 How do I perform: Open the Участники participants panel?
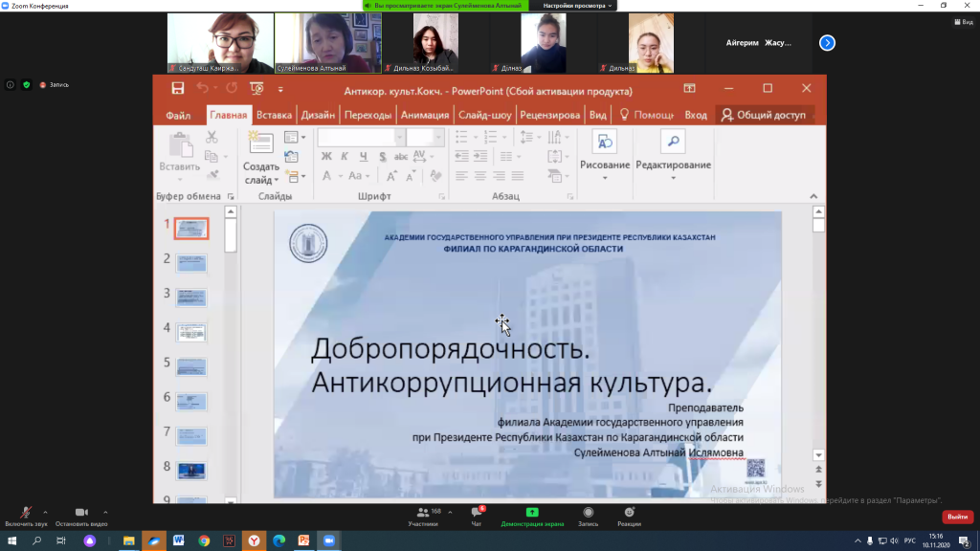tap(423, 514)
